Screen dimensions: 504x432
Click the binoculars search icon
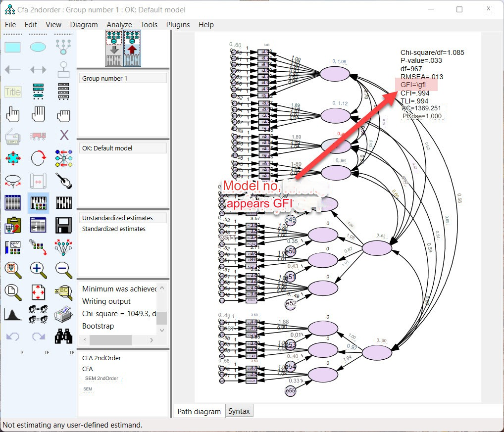click(63, 336)
